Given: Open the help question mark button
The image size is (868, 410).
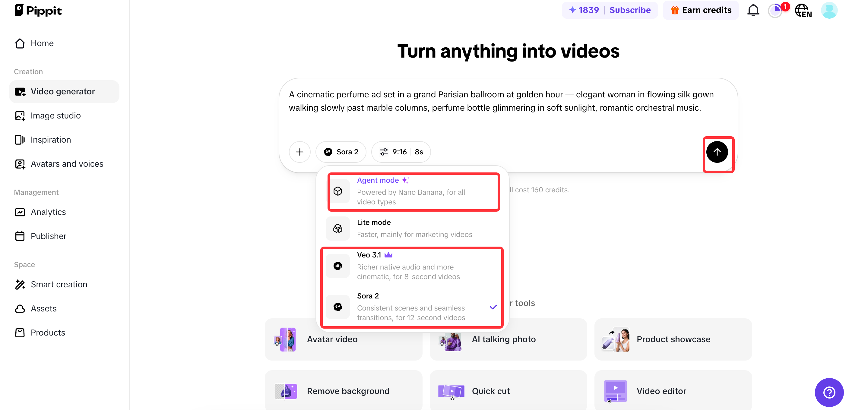Looking at the screenshot, I should coord(829,392).
